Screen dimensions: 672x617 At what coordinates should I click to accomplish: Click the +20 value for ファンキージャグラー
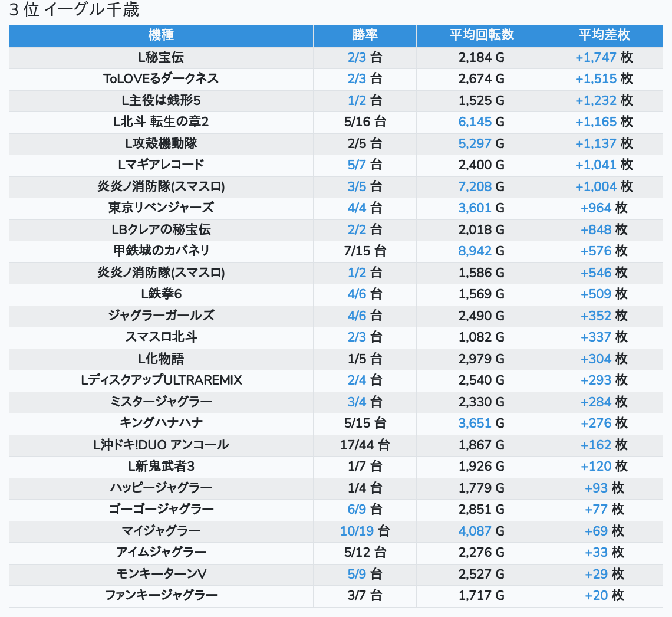pyautogui.click(x=596, y=596)
